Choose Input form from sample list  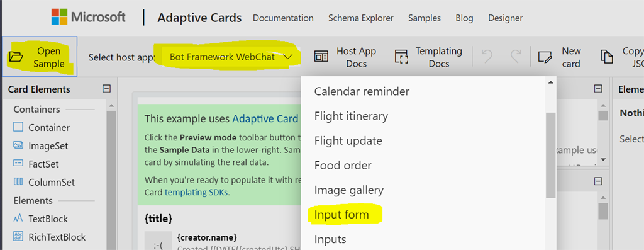[341, 215]
